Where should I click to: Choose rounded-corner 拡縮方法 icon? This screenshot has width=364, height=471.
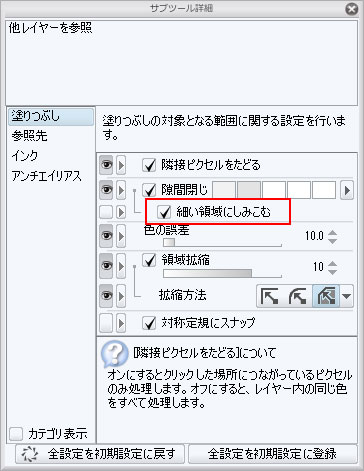[297, 296]
